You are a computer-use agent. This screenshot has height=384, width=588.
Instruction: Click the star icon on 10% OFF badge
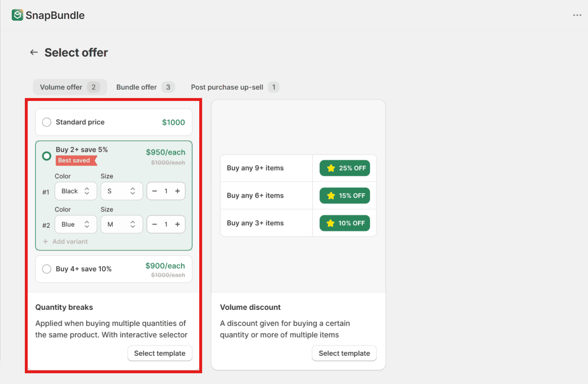[331, 223]
